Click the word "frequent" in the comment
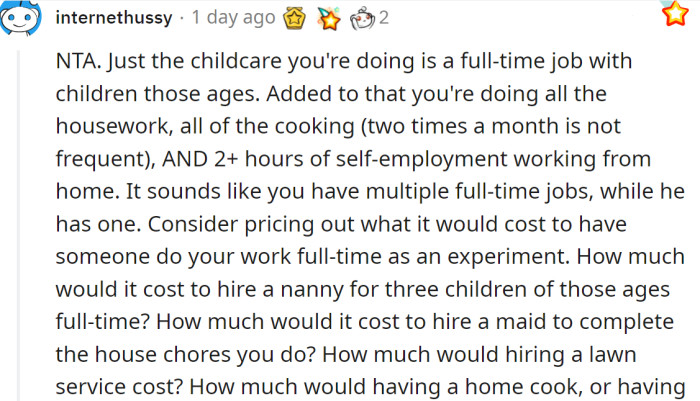700x401 pixels. tap(95, 158)
